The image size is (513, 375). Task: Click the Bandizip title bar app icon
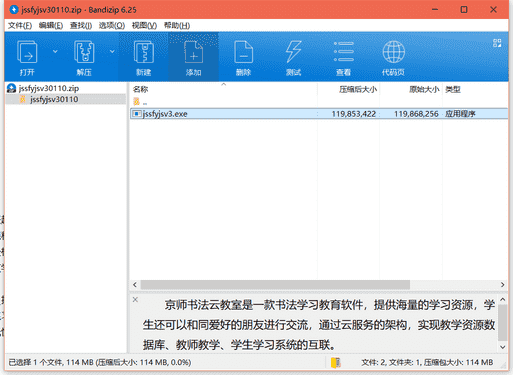click(x=14, y=10)
